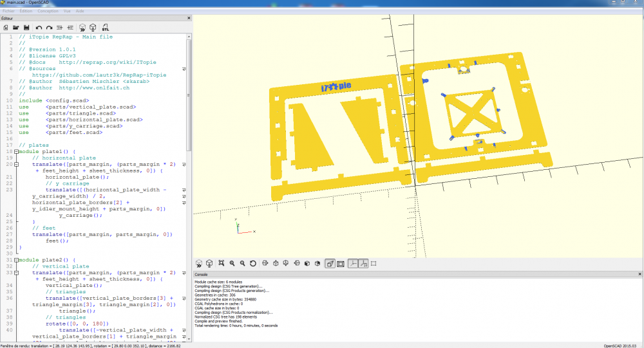
Task: Switch to the front view
Action: click(307, 264)
